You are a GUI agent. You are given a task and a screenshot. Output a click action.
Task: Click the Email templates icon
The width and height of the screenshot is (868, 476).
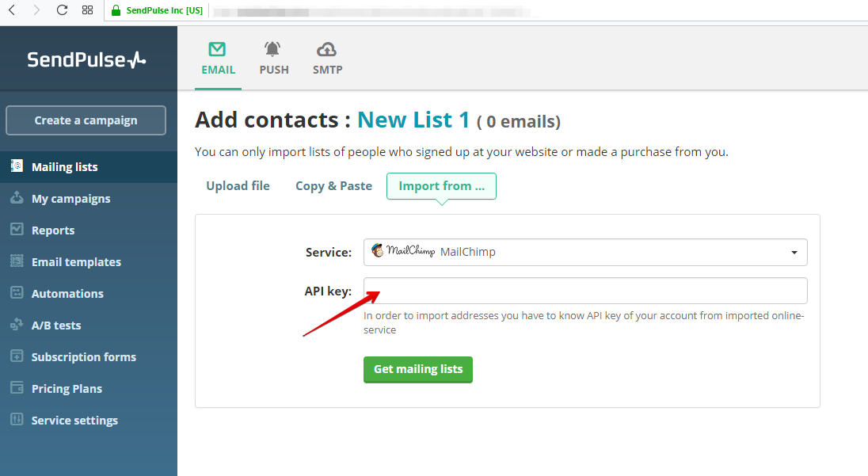click(17, 261)
